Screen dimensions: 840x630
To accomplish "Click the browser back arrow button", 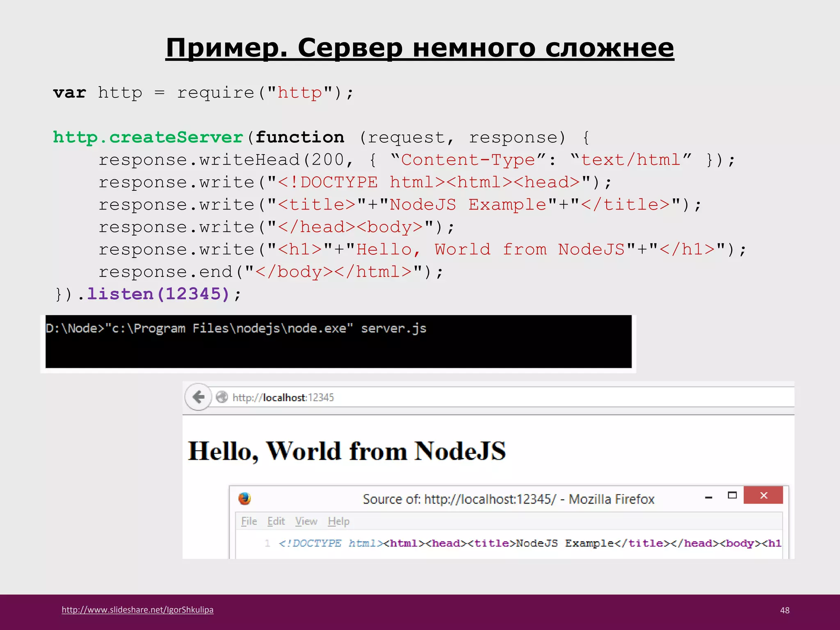I will point(199,397).
